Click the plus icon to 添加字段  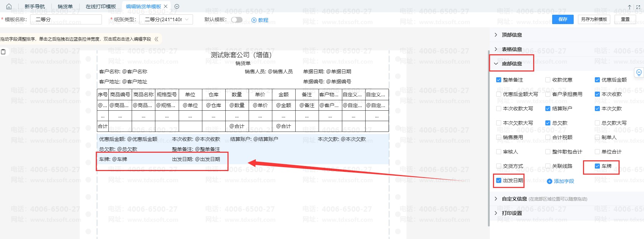(549, 181)
